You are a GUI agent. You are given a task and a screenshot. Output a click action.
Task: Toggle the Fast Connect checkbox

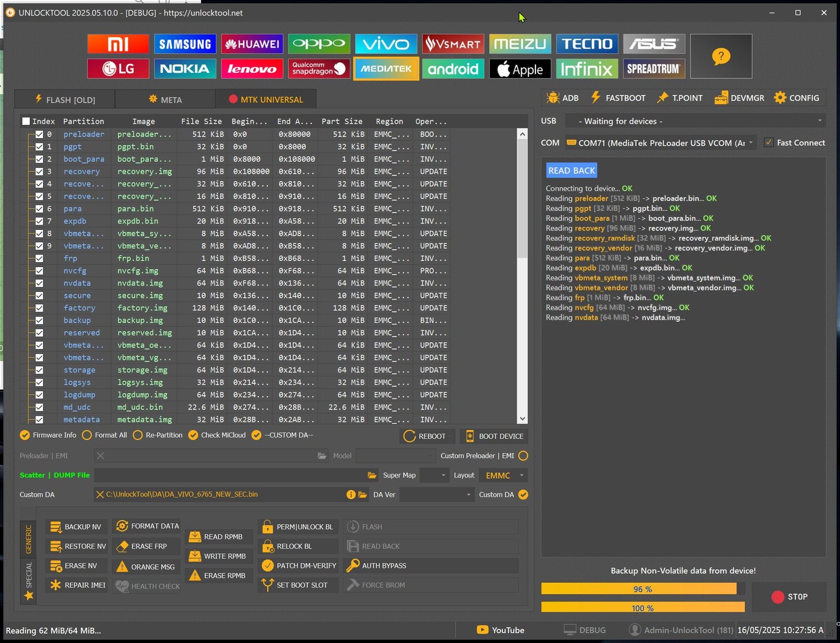[x=769, y=143]
